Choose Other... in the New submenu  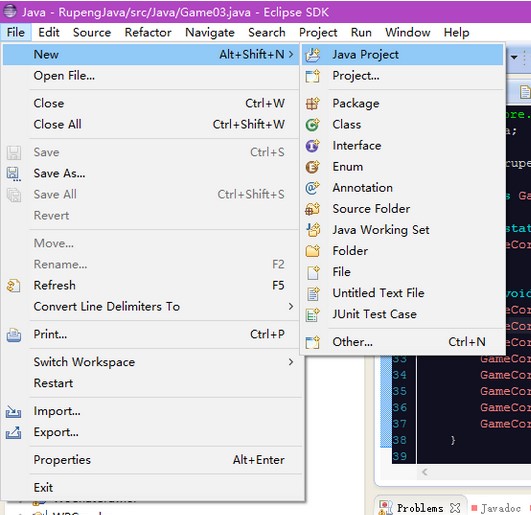click(x=403, y=342)
